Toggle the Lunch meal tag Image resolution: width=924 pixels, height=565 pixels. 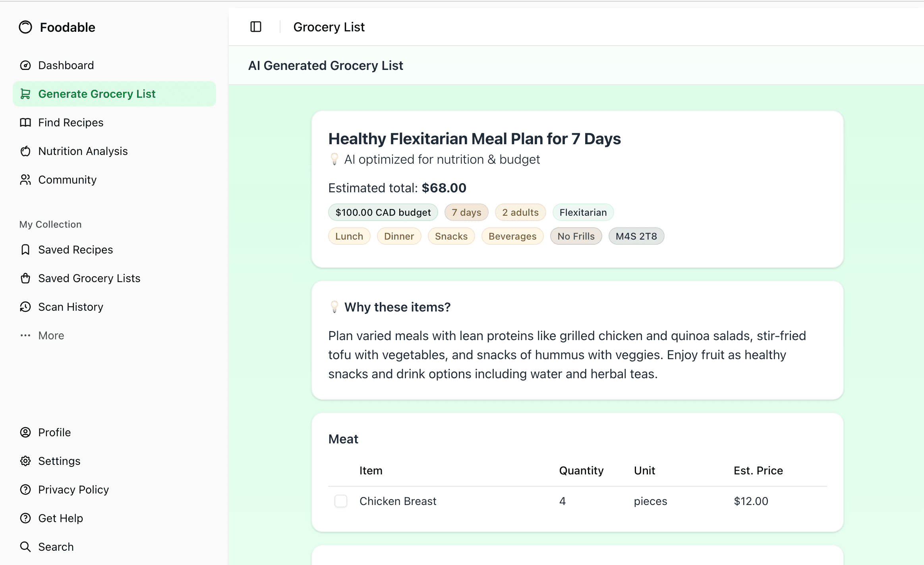(349, 236)
